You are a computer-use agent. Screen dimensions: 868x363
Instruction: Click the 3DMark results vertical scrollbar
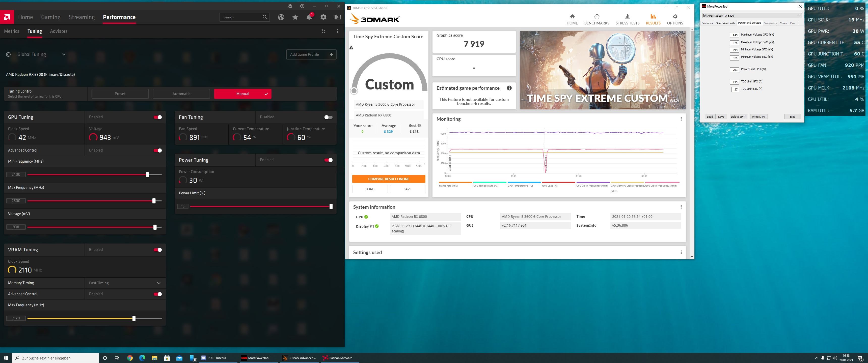tap(692, 71)
